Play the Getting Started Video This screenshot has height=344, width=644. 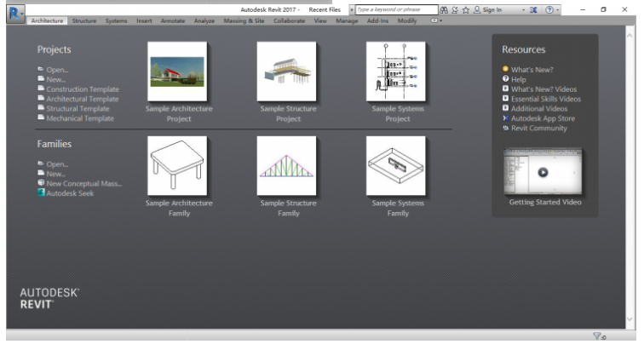(543, 172)
